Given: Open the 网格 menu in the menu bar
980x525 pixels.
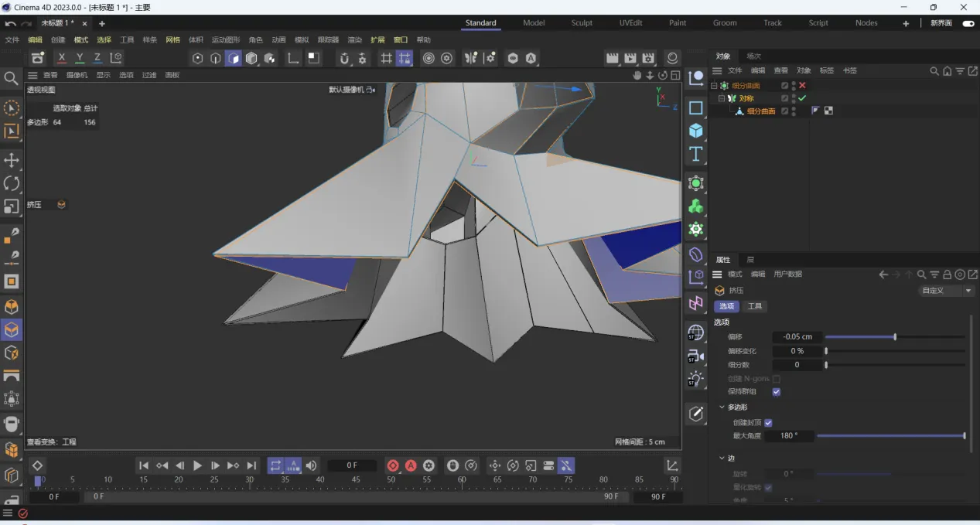Looking at the screenshot, I should click(172, 40).
